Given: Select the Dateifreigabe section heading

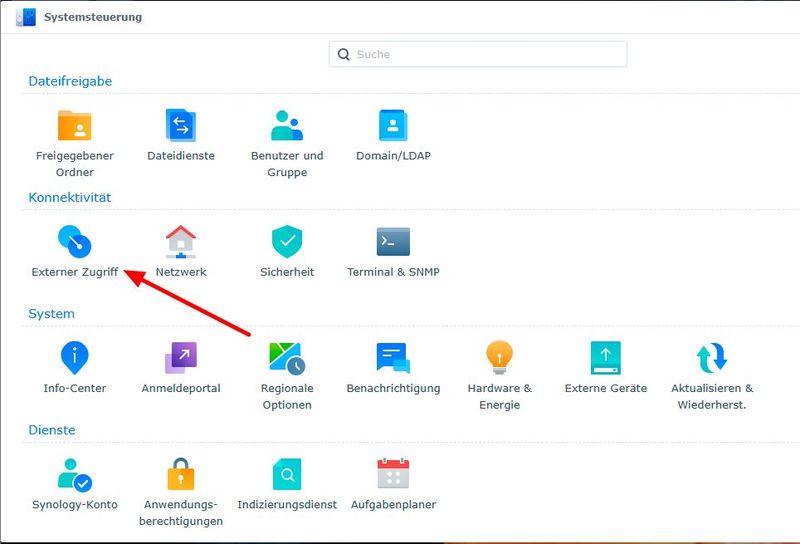Looking at the screenshot, I should tap(70, 81).
